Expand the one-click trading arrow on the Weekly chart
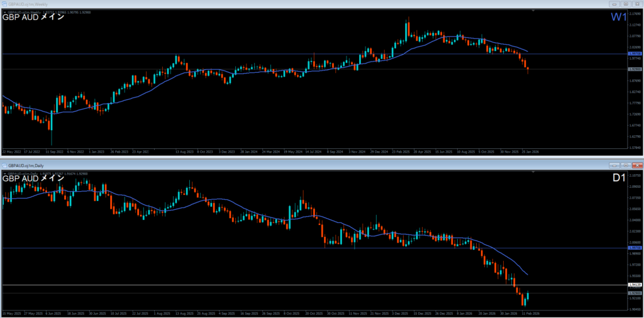 (5, 11)
